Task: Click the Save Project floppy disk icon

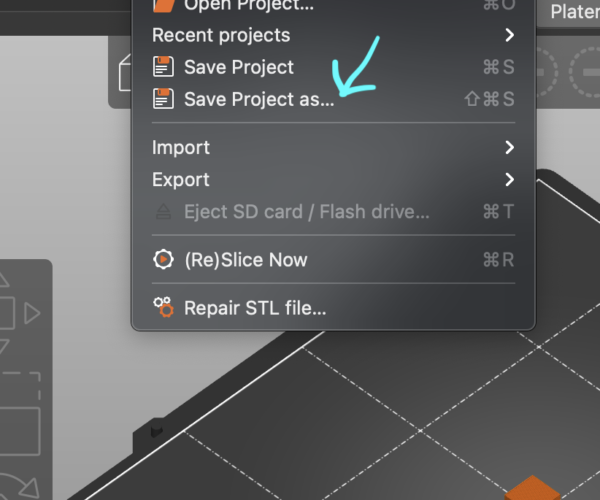Action: tap(163, 67)
